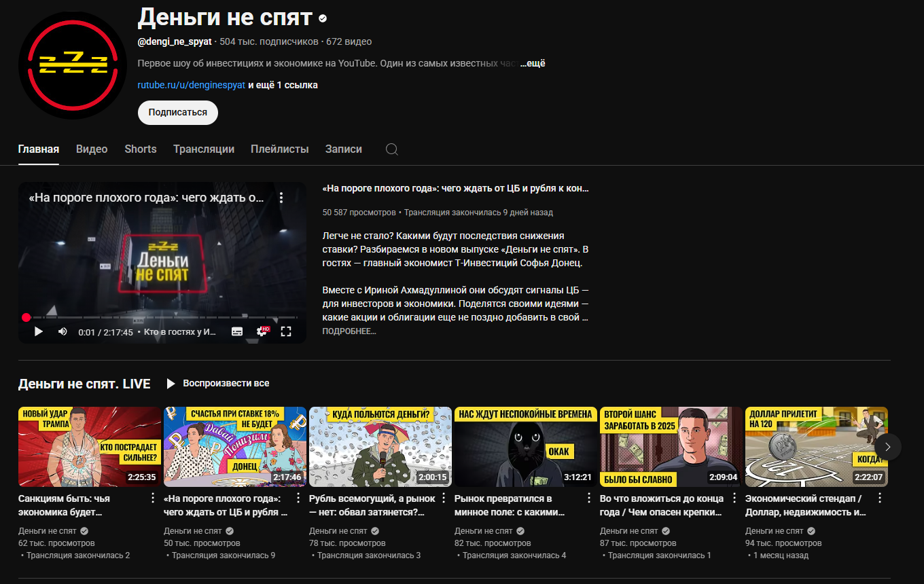The height and width of the screenshot is (584, 924).
Task: Switch to the Видео tab
Action: pos(92,149)
